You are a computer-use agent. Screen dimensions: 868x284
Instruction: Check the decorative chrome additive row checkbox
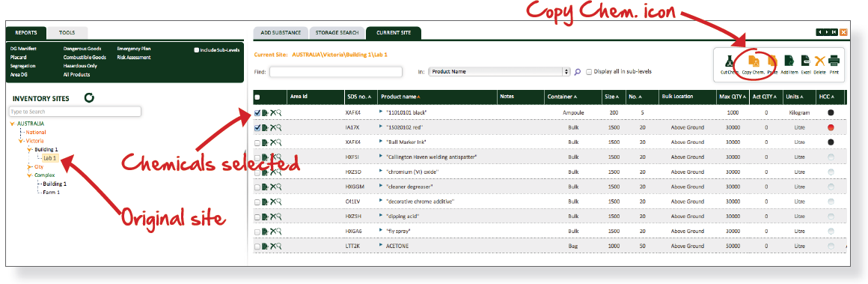257,202
